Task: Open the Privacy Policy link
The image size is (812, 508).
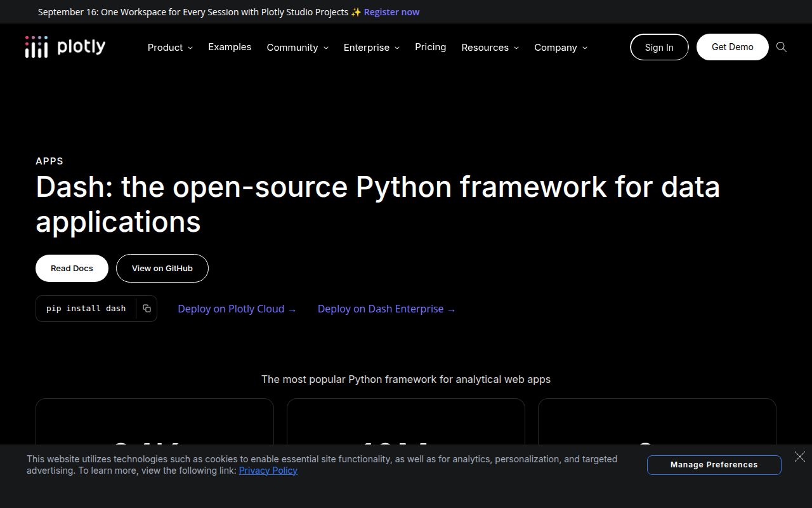Action: tap(268, 471)
